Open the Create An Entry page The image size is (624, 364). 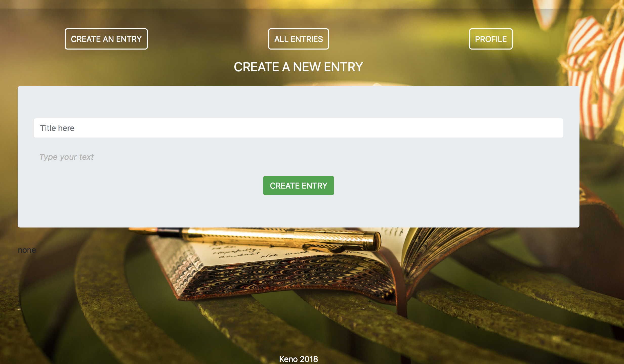pyautogui.click(x=106, y=39)
